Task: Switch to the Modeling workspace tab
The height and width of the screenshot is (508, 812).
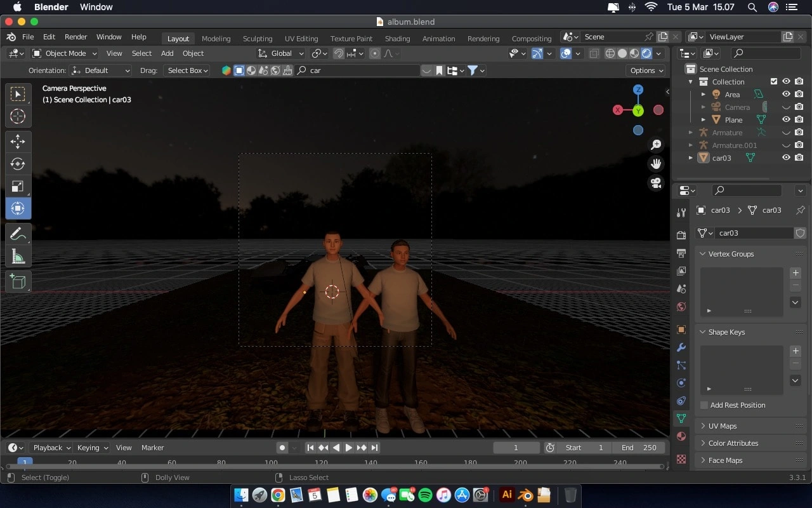Action: click(x=216, y=39)
